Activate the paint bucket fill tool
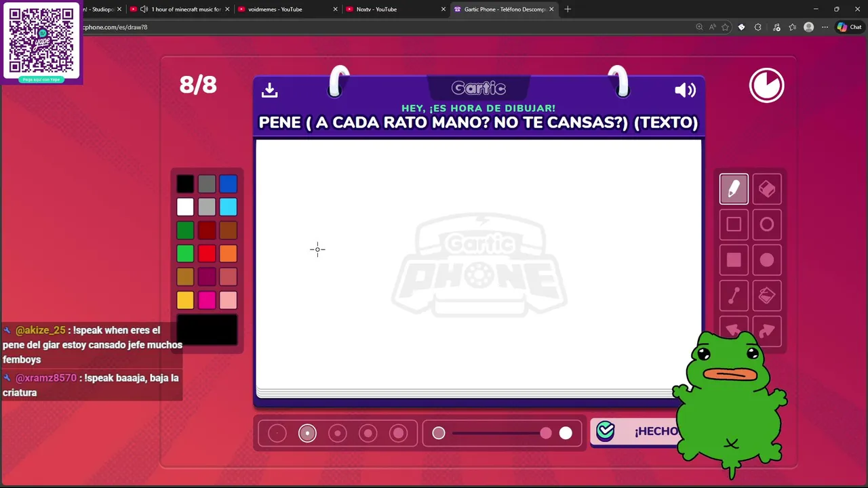Screen dimensions: 868x488 767,295
